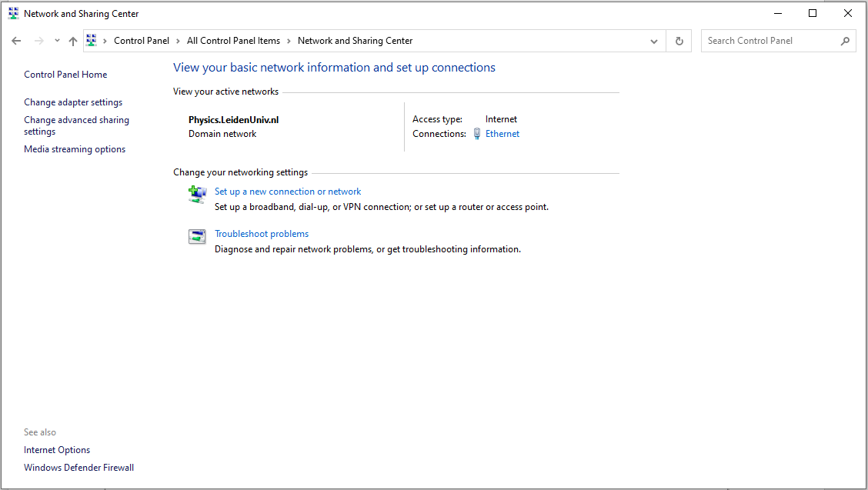Select Control Panel breadcrumb segment
The image size is (868, 490).
141,41
